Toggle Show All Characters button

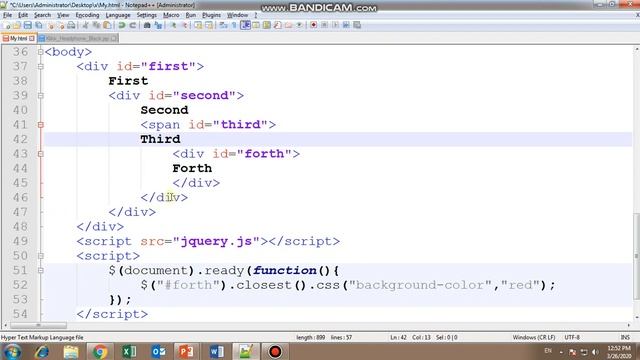pyautogui.click(x=233, y=25)
